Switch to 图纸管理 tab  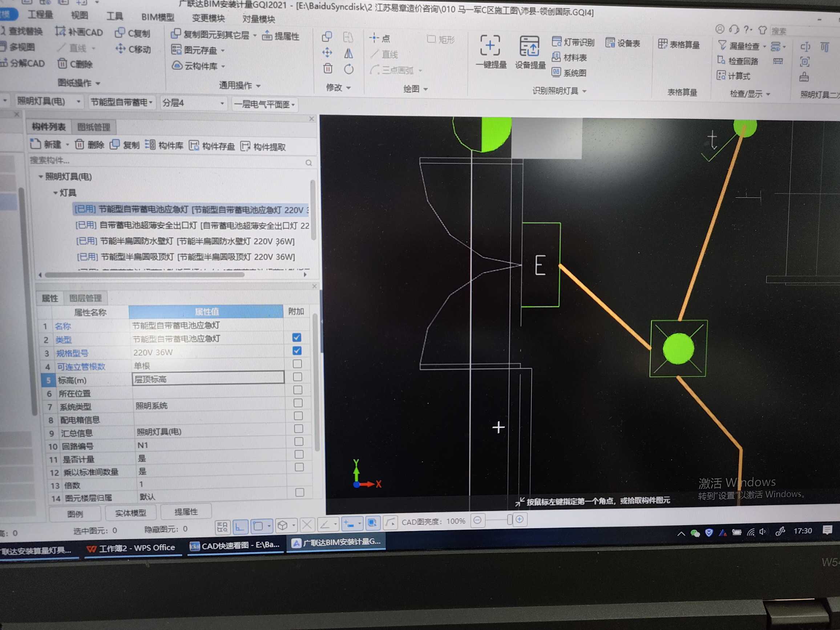click(94, 127)
